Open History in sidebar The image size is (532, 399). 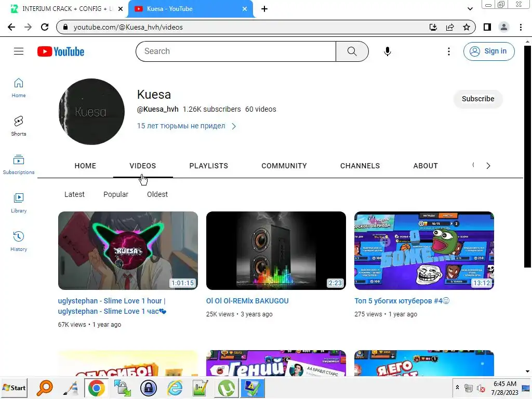point(19,241)
